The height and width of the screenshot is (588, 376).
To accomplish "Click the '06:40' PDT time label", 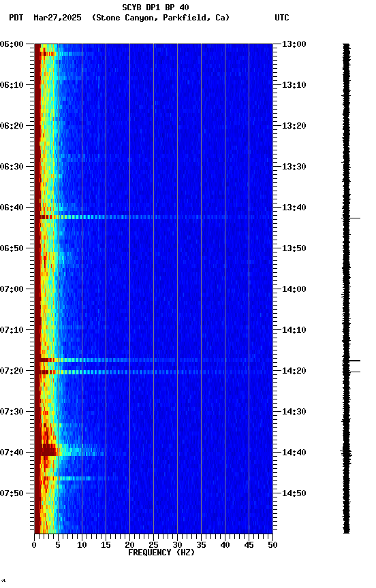I will point(12,208).
